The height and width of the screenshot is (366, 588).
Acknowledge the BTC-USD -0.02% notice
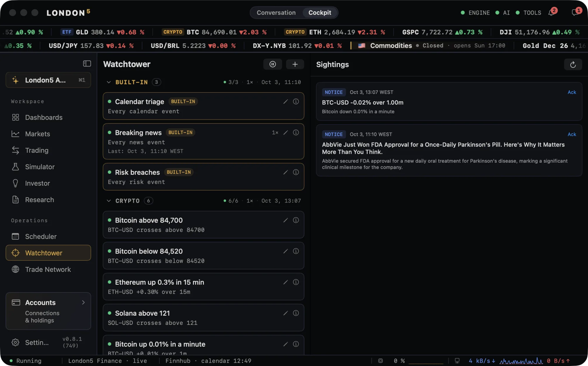pos(572,92)
